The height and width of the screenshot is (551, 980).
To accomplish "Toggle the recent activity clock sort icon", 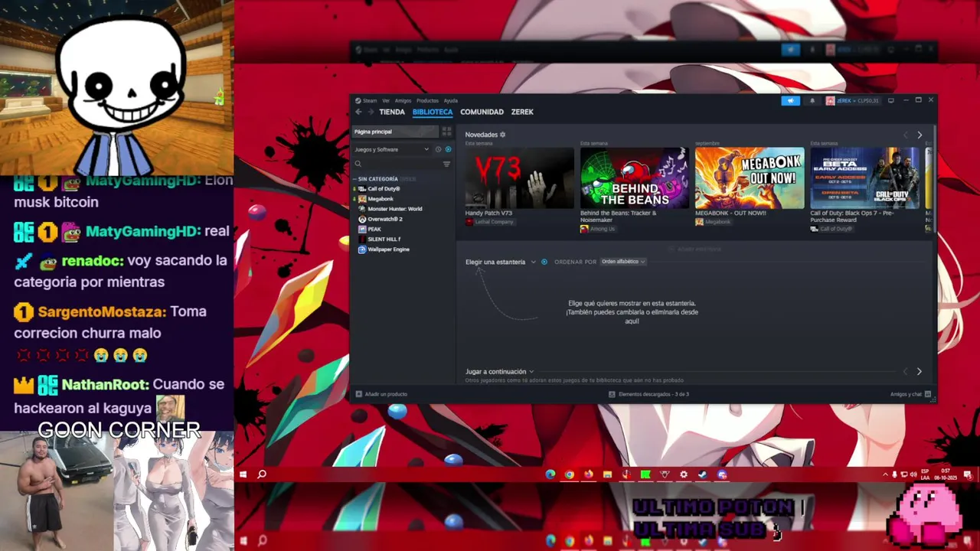I will point(438,149).
